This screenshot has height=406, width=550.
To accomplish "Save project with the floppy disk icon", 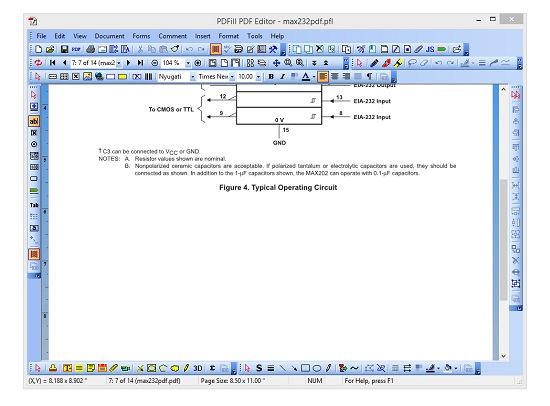I will click(x=64, y=49).
